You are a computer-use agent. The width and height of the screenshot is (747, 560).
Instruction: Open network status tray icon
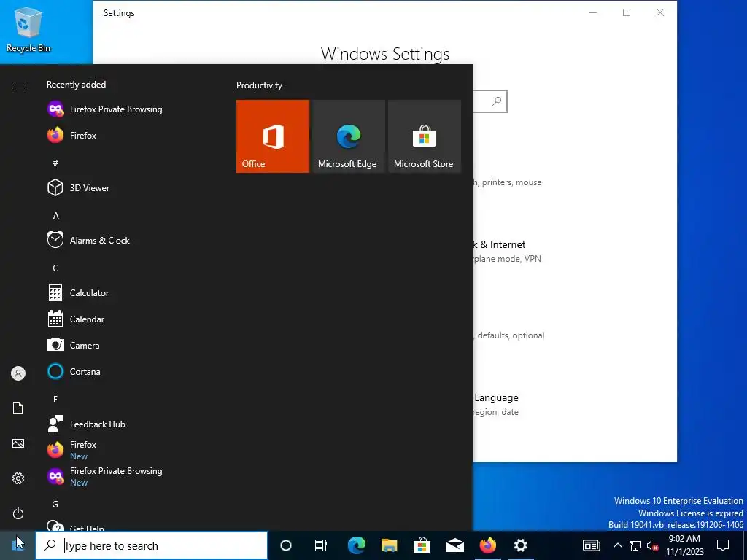[635, 545]
